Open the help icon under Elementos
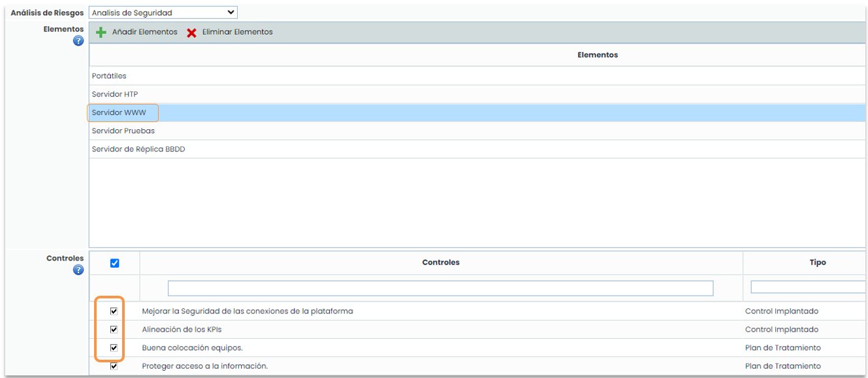This screenshot has height=378, width=868. pyautogui.click(x=78, y=41)
